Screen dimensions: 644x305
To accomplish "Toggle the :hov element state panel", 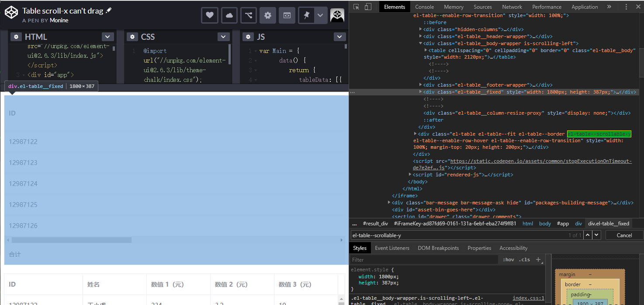I will pyautogui.click(x=508, y=259).
